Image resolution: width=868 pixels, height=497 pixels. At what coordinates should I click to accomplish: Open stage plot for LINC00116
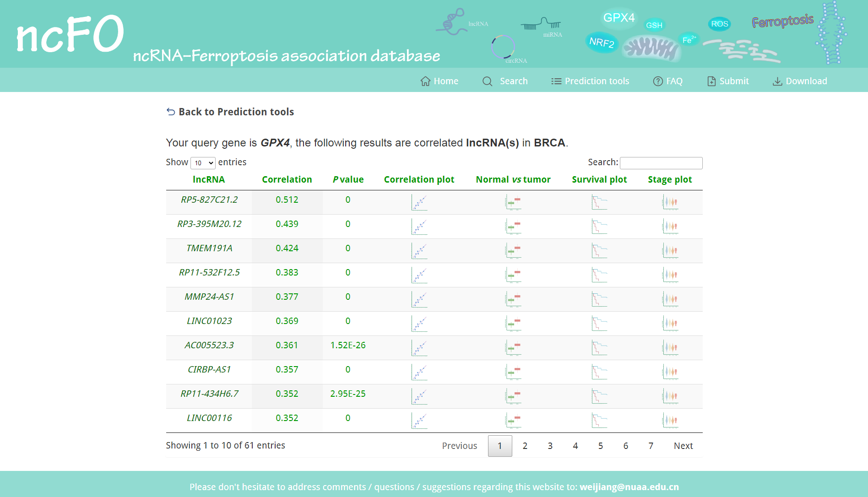coord(670,421)
